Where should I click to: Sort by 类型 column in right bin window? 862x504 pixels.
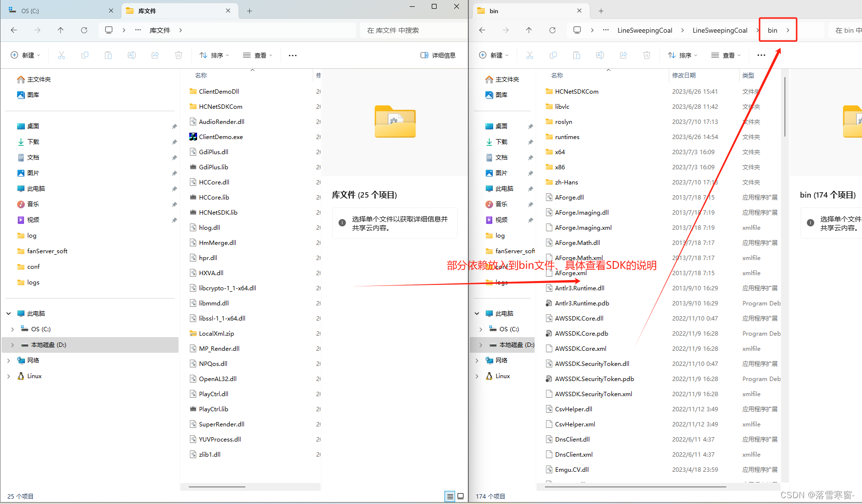(748, 76)
